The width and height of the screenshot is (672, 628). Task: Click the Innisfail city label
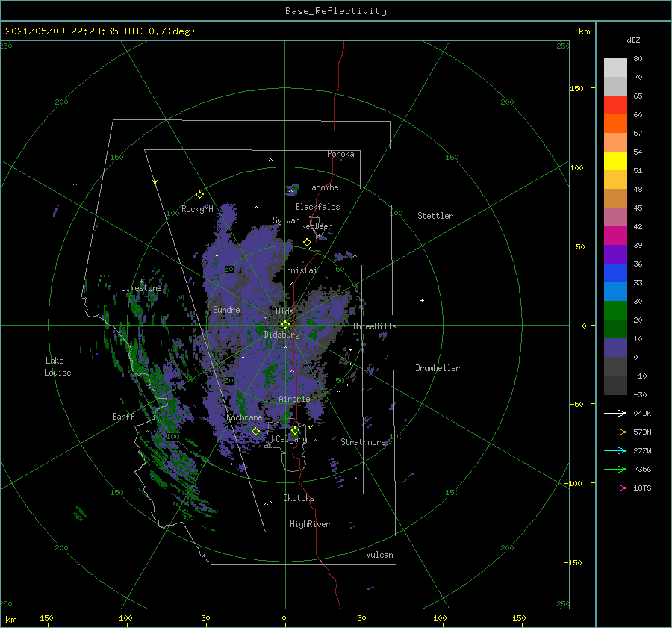pos(302,270)
